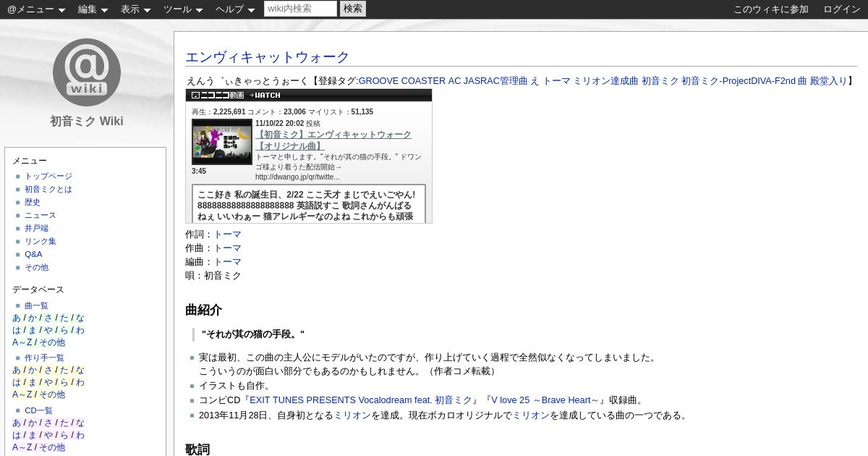
Task: Open リンク集 in sidebar menu
Action: point(41,241)
